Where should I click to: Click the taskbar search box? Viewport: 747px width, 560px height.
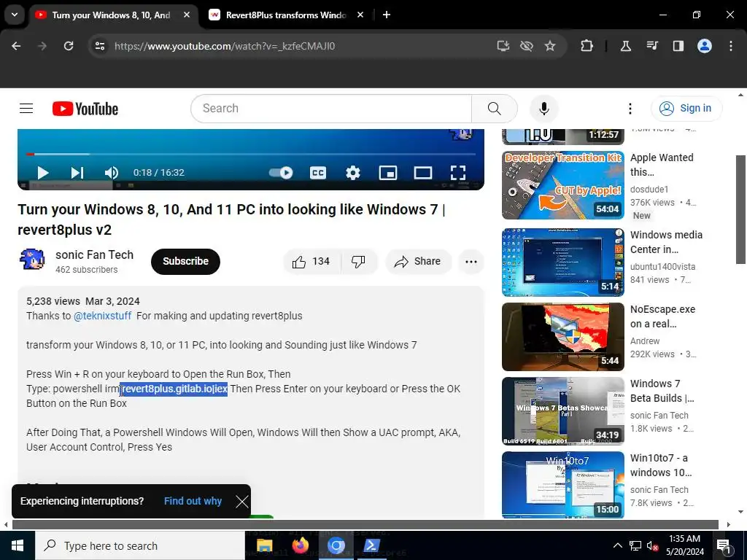140,545
